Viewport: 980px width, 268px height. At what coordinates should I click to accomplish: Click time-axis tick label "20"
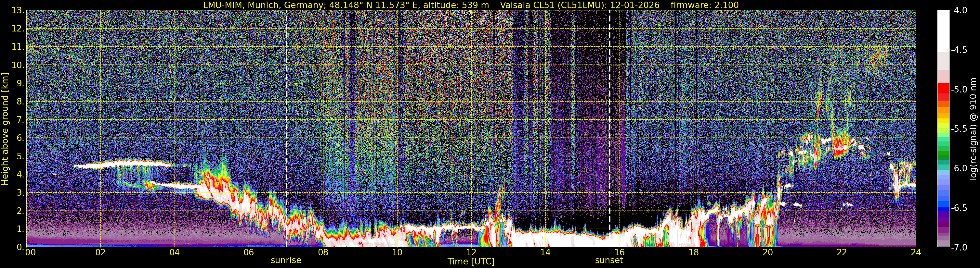click(768, 252)
